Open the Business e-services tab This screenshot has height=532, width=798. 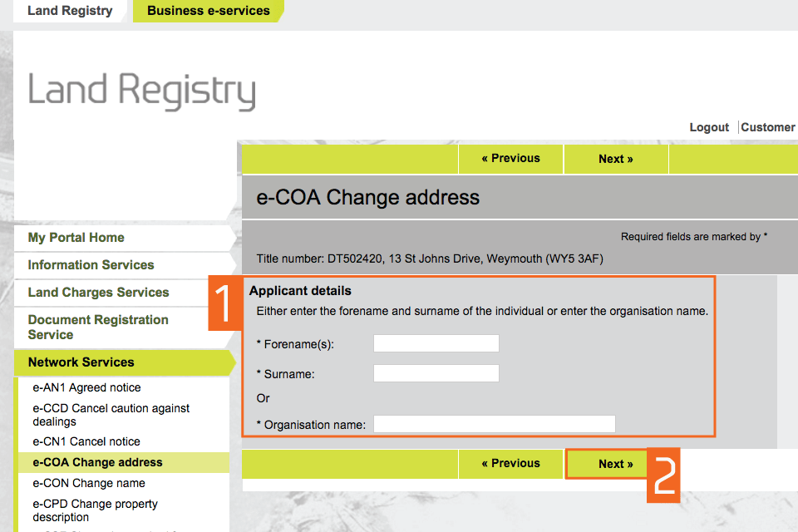click(x=208, y=11)
